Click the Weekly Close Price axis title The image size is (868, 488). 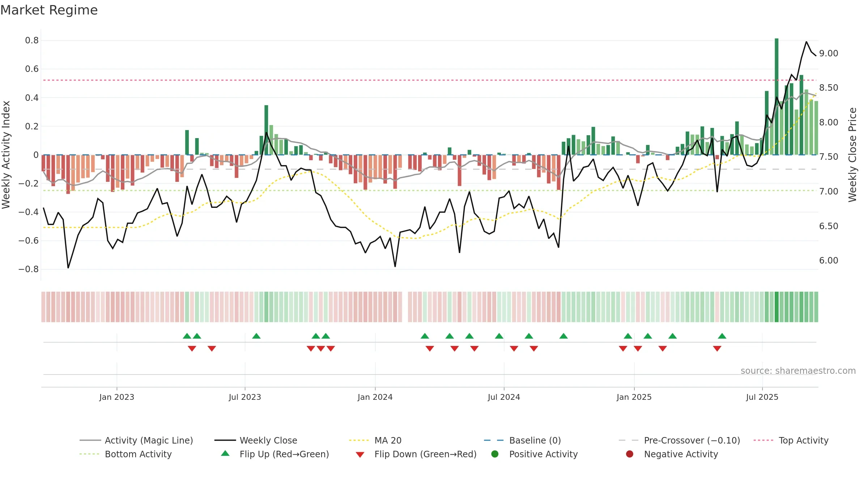tap(852, 155)
